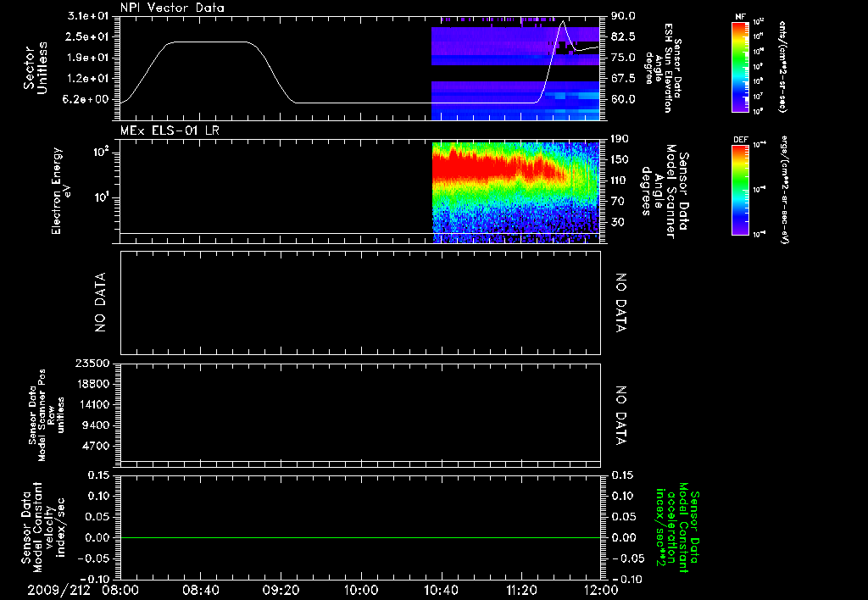Click the "Model Scanner Angle degrees" axis label
Screen dimensions: 868x600
point(665,192)
